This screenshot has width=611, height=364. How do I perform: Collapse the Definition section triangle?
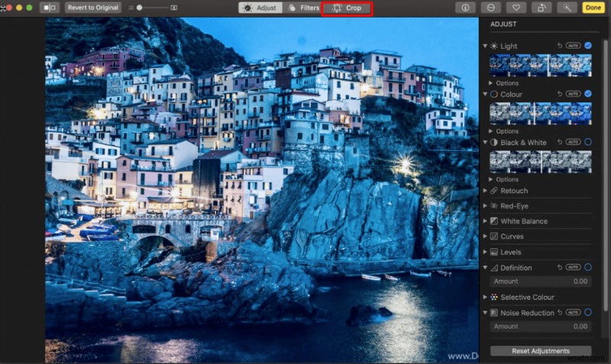pyautogui.click(x=485, y=268)
